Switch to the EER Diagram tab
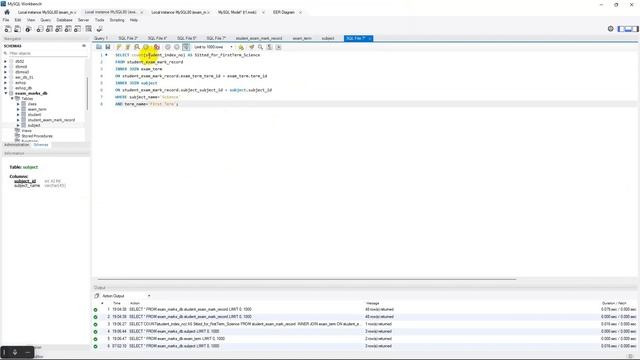This screenshot has height=360, width=640. tap(283, 12)
